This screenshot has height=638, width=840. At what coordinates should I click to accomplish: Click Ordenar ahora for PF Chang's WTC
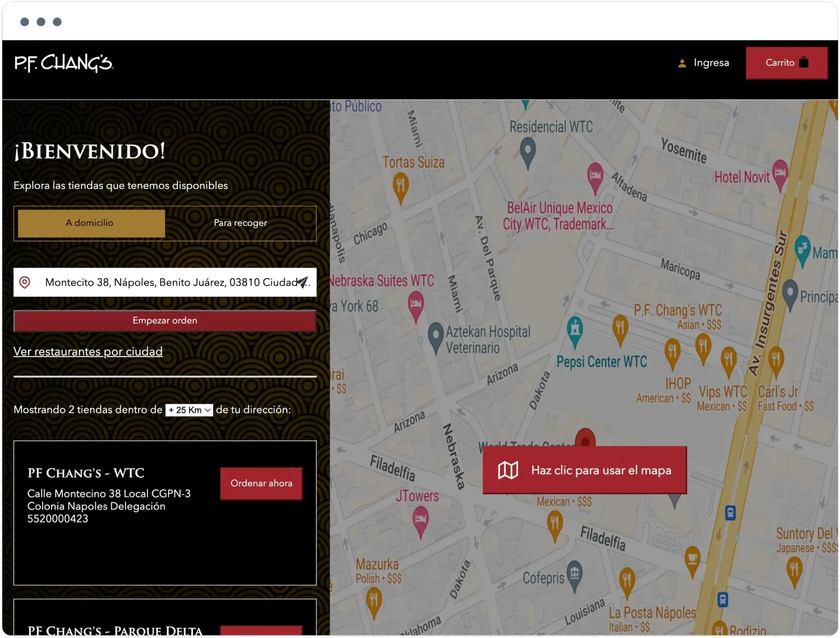click(x=261, y=484)
